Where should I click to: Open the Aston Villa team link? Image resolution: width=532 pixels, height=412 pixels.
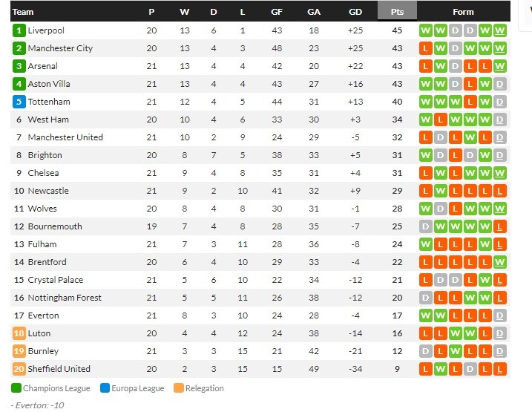49,84
